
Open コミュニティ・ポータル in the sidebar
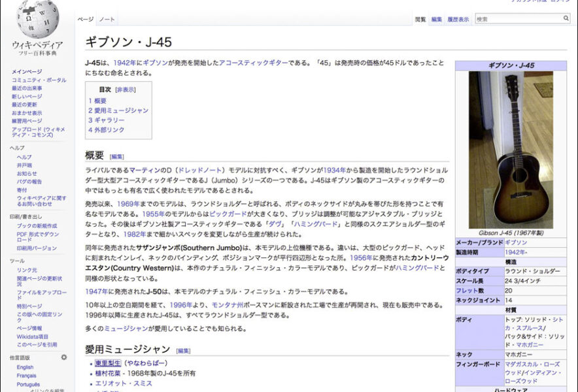tap(39, 80)
